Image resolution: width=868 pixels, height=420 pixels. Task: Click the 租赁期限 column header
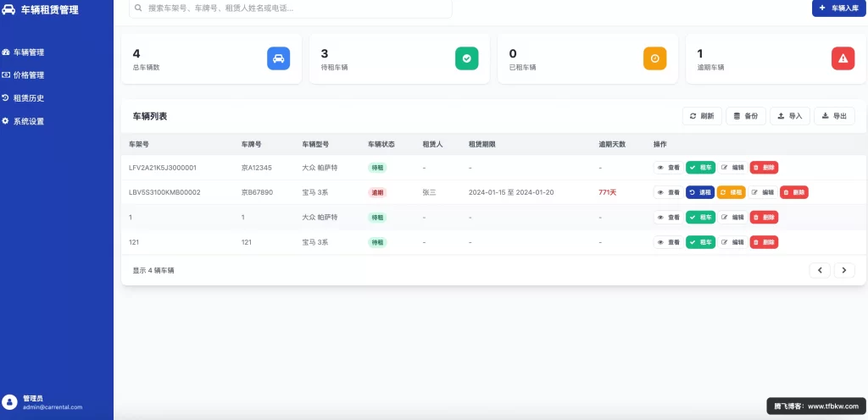pyautogui.click(x=481, y=144)
